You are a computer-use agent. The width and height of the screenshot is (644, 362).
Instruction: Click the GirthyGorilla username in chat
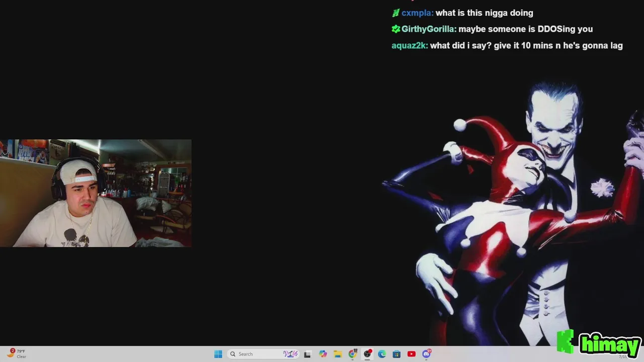[429, 29]
